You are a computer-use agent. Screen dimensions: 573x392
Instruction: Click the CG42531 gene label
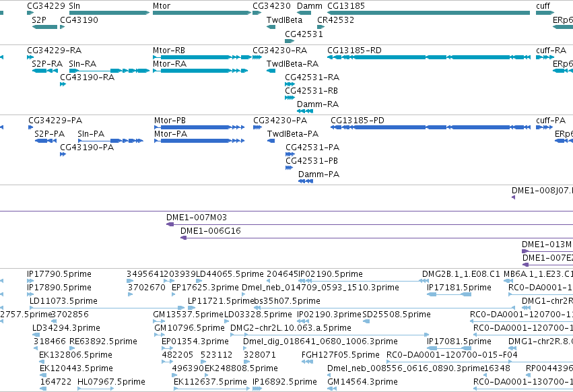click(304, 34)
